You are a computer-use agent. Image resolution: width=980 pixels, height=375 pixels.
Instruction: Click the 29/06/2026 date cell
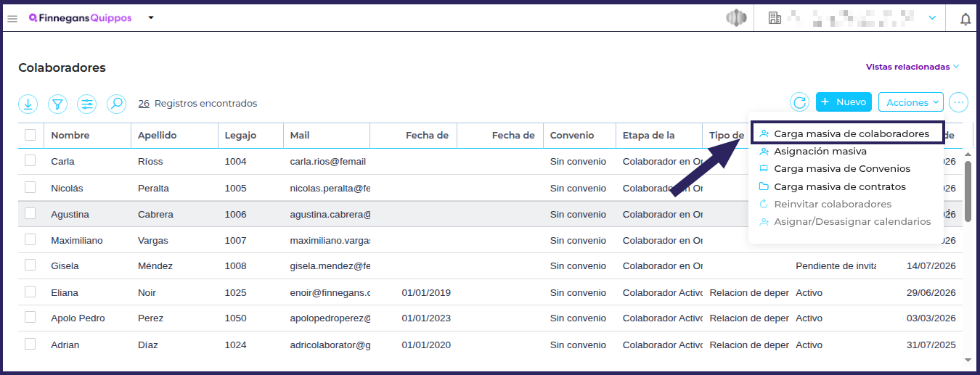[x=931, y=292]
